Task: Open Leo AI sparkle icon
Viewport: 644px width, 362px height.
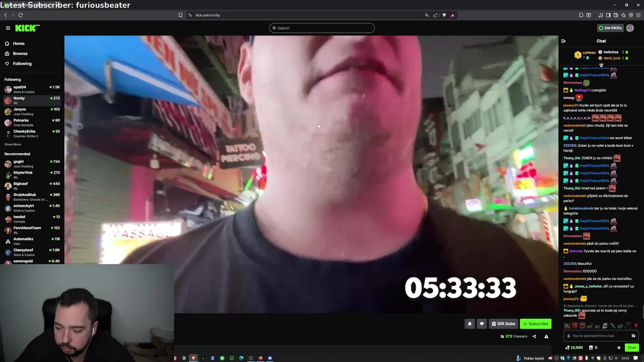Action: [623, 15]
